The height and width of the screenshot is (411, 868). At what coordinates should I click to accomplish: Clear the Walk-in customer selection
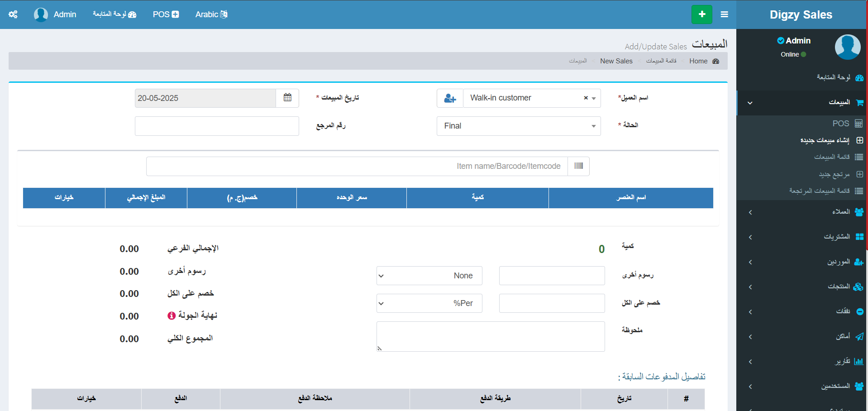(x=586, y=98)
